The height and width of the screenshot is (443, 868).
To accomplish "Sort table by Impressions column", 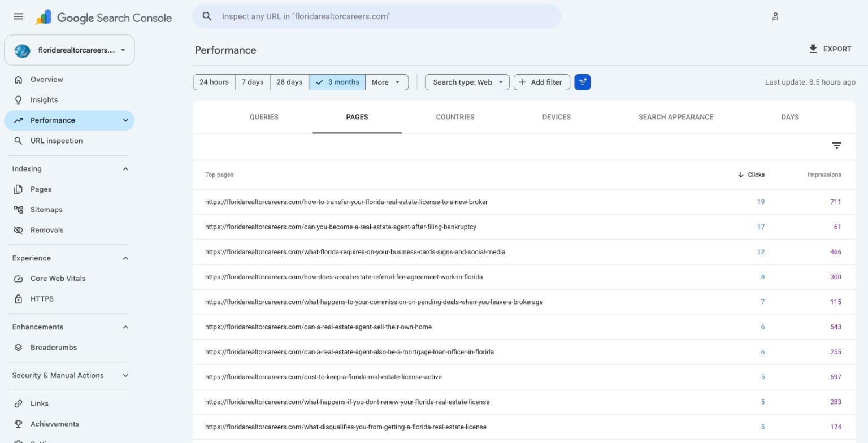I will coord(824,175).
